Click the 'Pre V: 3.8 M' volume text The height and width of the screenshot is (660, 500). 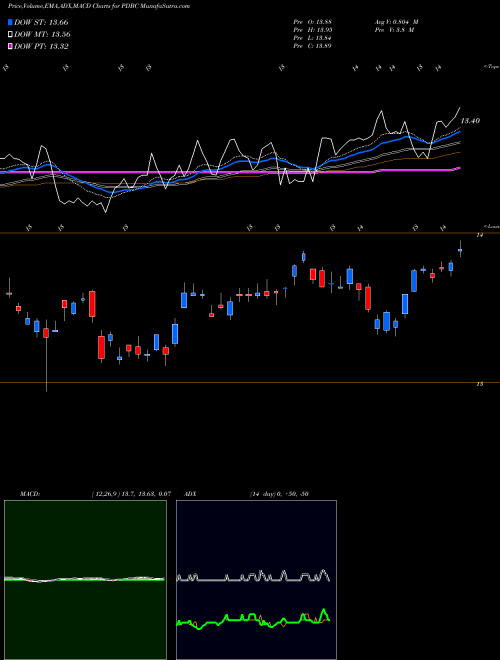click(x=394, y=30)
